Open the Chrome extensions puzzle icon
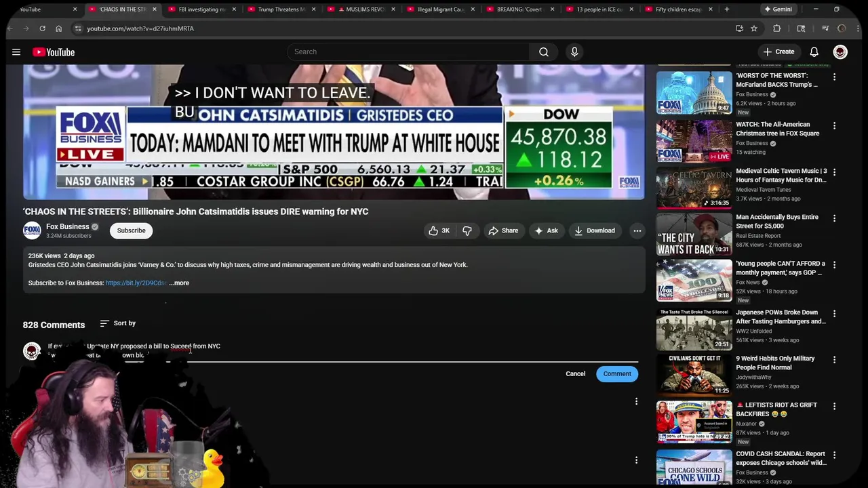The image size is (868, 488). (777, 28)
